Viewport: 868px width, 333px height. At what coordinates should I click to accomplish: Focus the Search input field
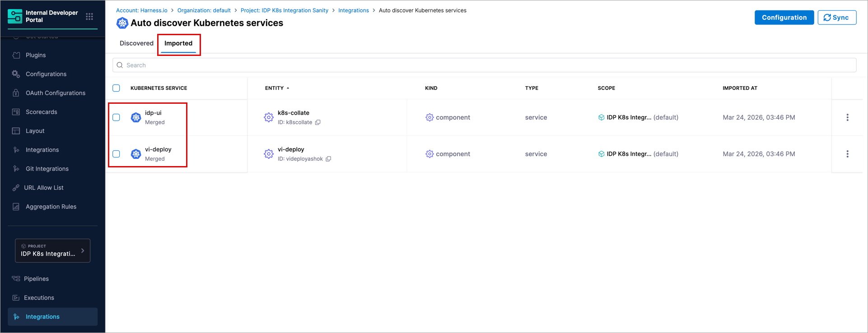pos(484,65)
